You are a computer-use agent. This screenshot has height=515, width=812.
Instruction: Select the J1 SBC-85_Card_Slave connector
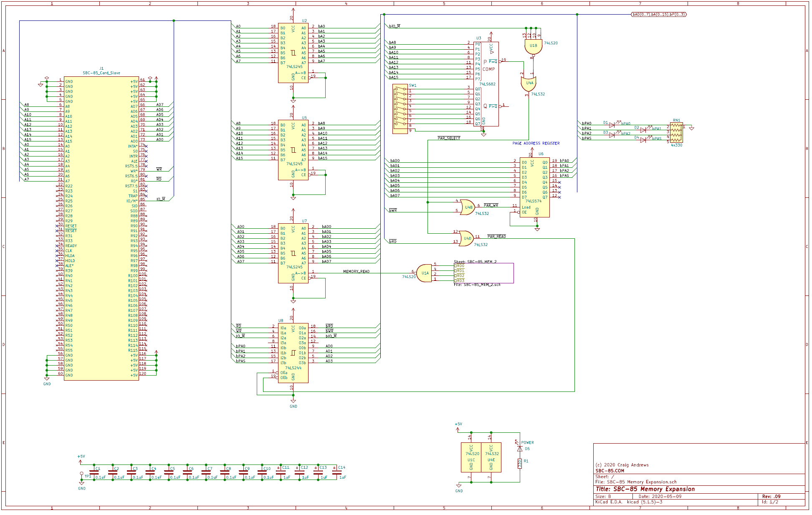pyautogui.click(x=101, y=228)
